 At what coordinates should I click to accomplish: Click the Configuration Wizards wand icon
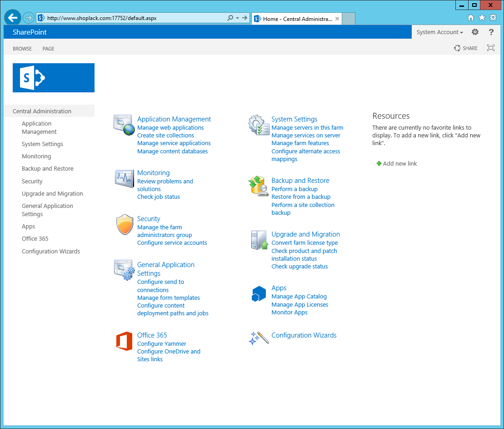(259, 338)
